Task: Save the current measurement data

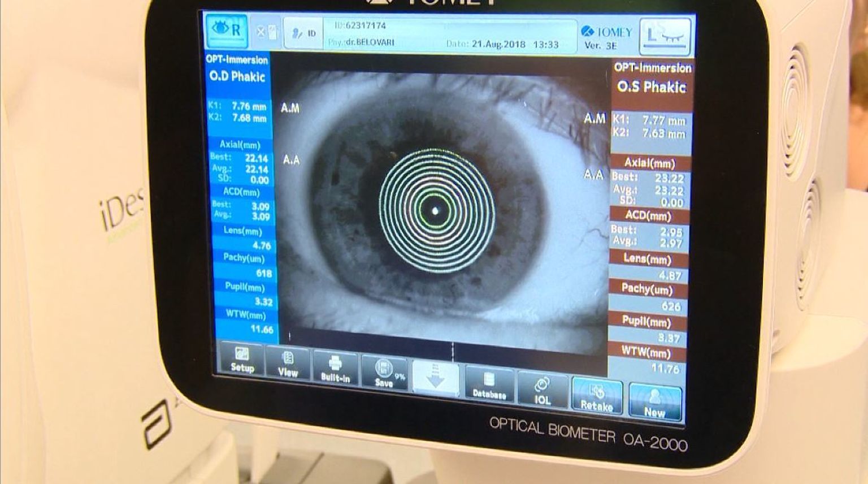Action: [384, 374]
